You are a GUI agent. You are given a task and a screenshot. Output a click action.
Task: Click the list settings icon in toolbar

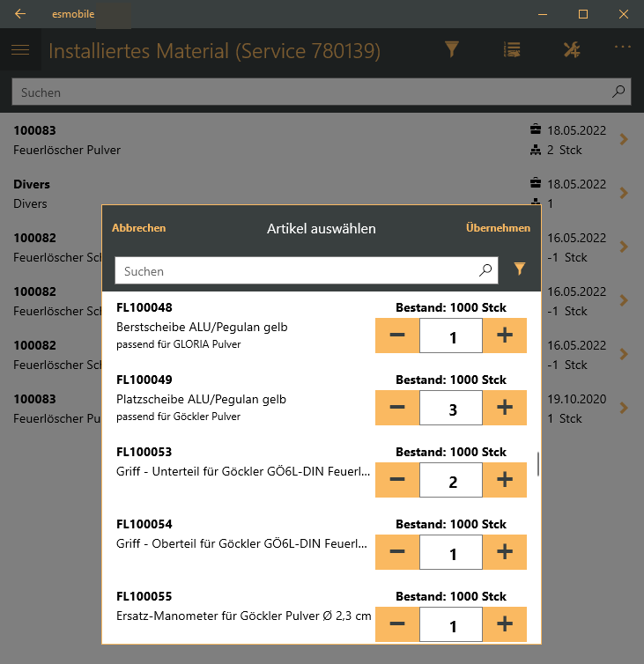pos(511,50)
